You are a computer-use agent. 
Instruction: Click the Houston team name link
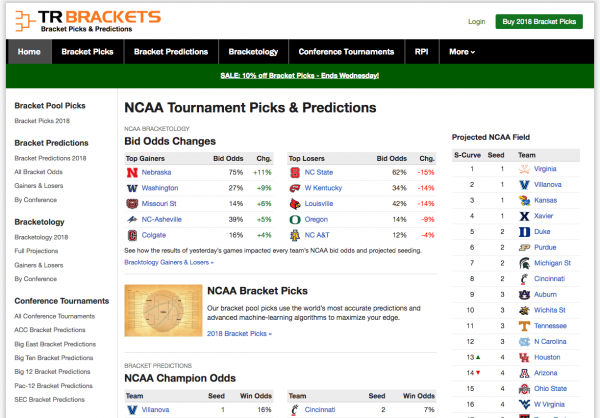click(x=547, y=357)
